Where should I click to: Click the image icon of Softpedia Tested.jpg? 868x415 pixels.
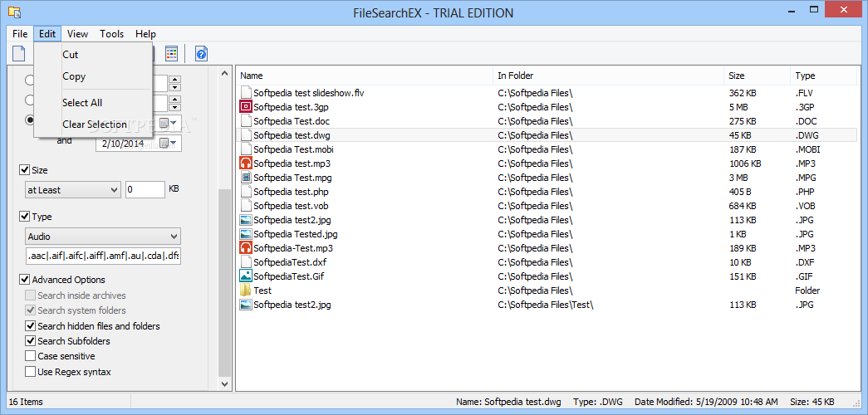point(246,234)
